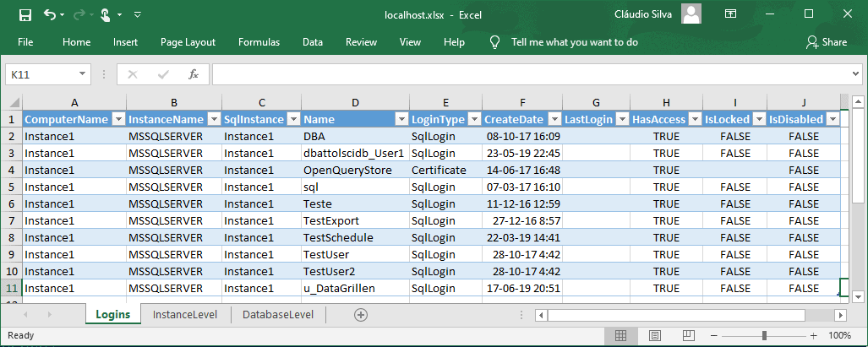This screenshot has height=347, width=868.
Task: Click the Normal view icon in status bar
Action: pos(620,335)
